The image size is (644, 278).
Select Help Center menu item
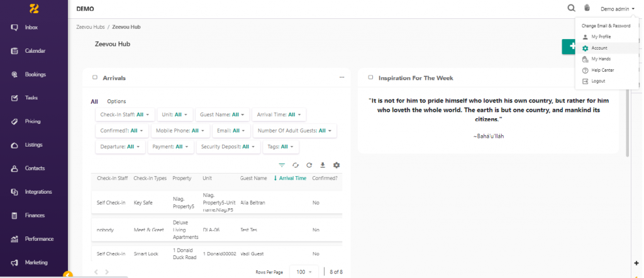coord(607,70)
